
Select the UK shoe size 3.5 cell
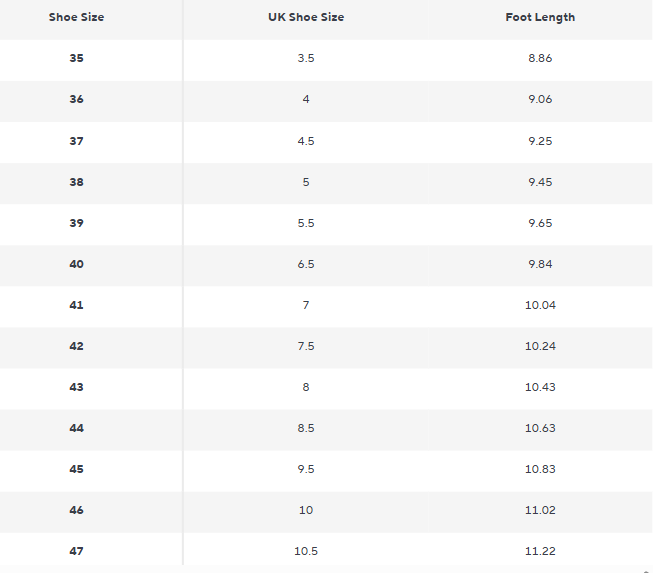(306, 59)
